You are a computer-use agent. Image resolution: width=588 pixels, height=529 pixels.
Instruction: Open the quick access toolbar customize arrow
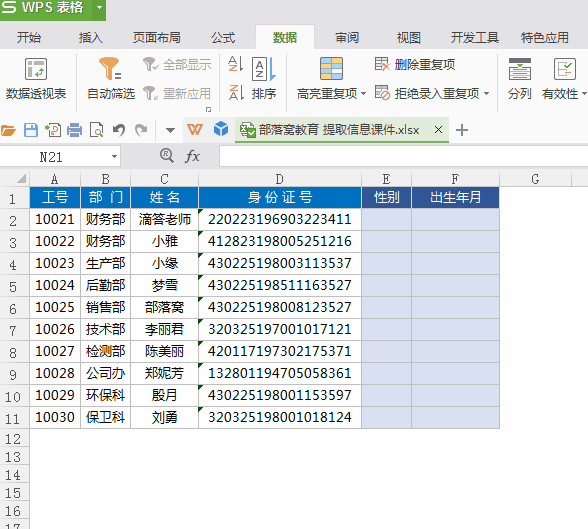[x=170, y=130]
